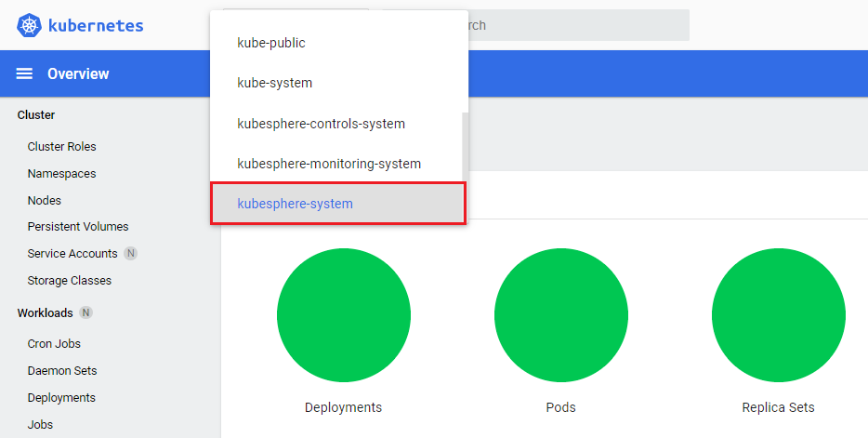The height and width of the screenshot is (438, 868).
Task: Select kubesphere-system namespace option
Action: tap(338, 204)
